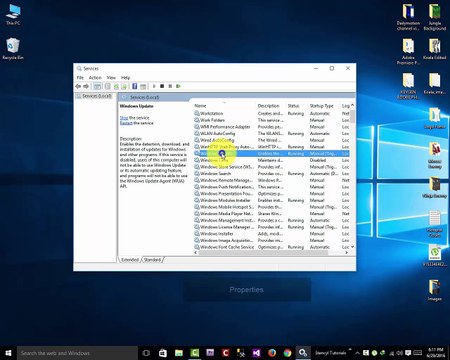
Task: Open the Windows Start button
Action: [8, 353]
